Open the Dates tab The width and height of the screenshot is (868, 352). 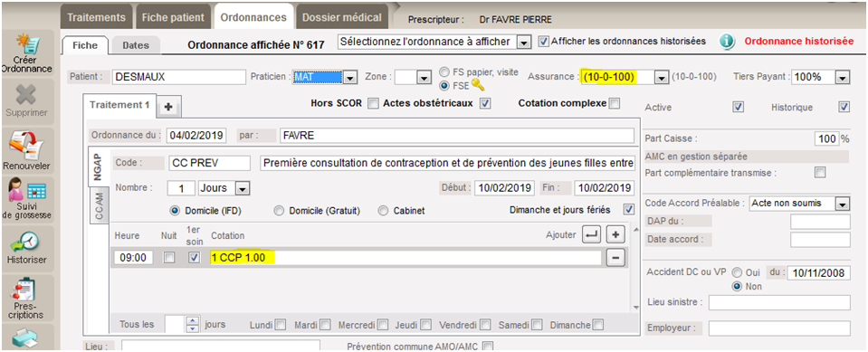[x=136, y=45]
